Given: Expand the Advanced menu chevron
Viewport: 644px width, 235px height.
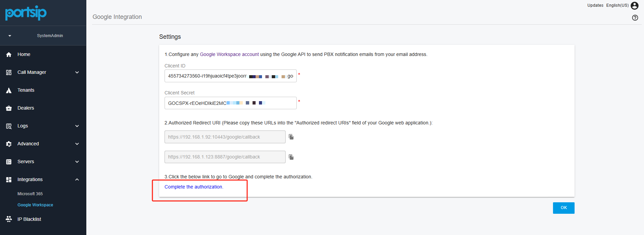Looking at the screenshot, I should [77, 144].
